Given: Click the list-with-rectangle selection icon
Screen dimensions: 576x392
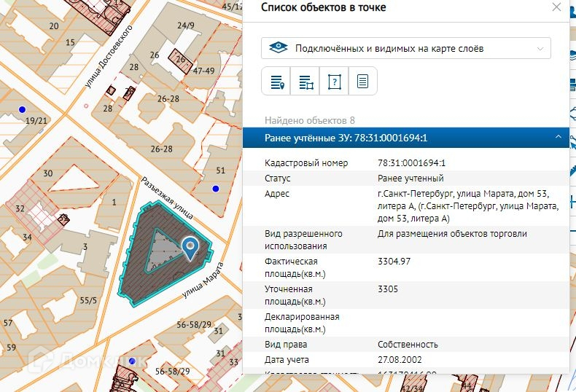Looking at the screenshot, I should point(305,82).
